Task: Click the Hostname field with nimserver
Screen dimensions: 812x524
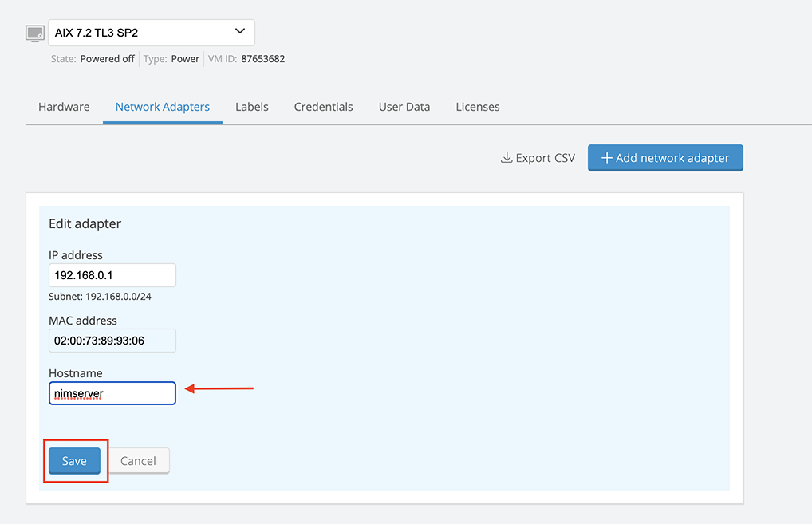Action: coord(112,393)
